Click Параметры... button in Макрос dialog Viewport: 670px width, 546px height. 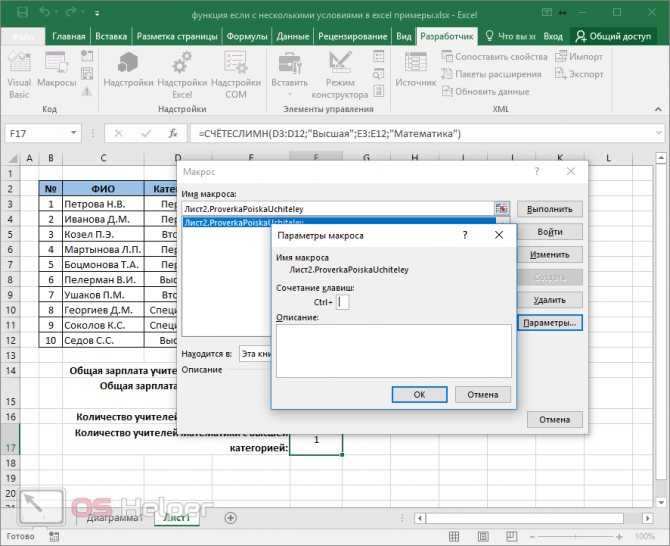pos(550,323)
